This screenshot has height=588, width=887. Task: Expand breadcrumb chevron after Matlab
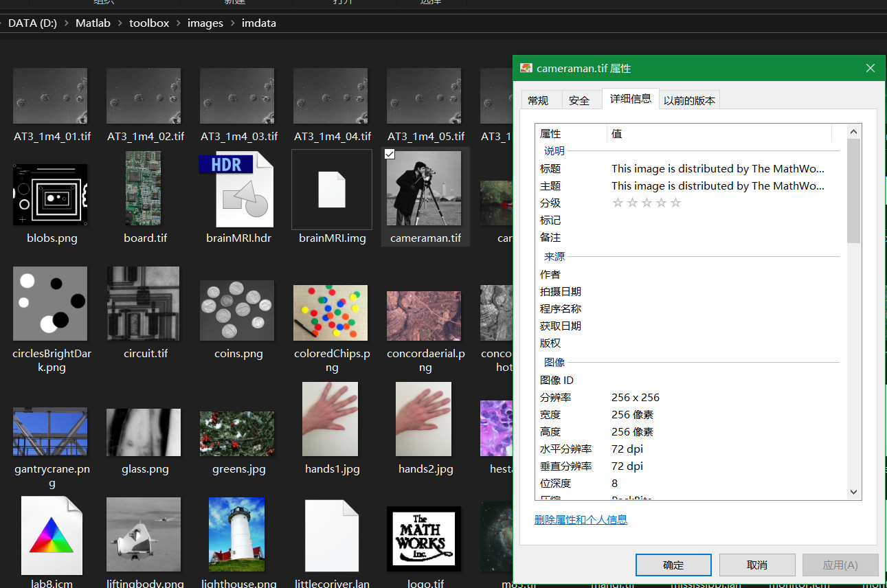[120, 23]
